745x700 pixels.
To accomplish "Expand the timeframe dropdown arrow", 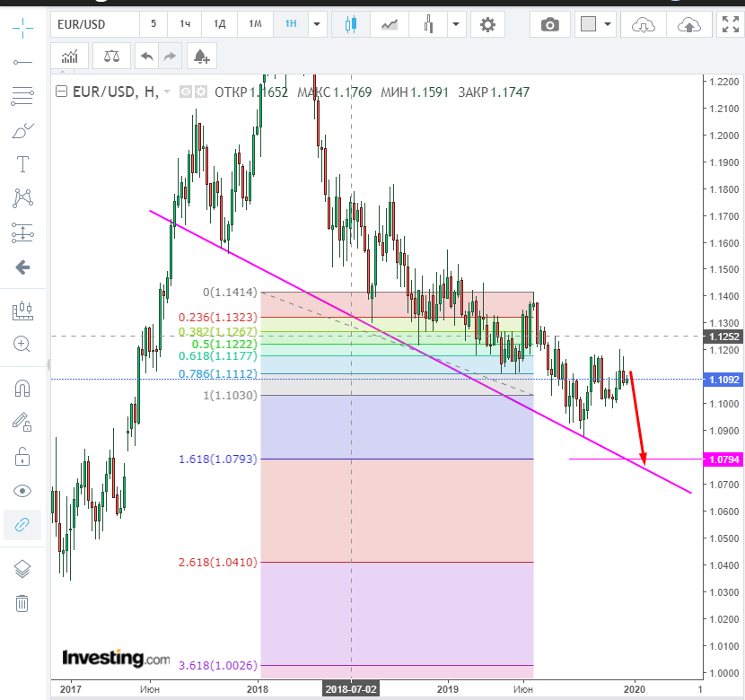I will pos(317,24).
